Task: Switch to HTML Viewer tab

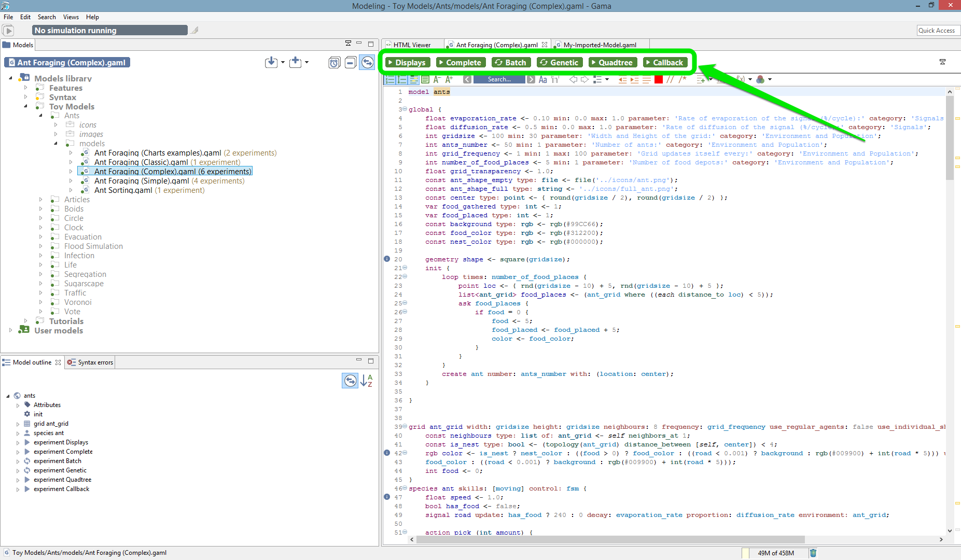Action: [412, 45]
